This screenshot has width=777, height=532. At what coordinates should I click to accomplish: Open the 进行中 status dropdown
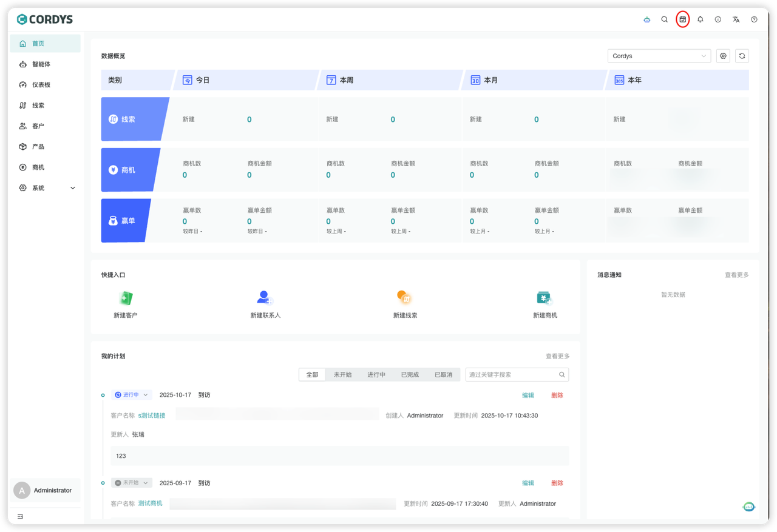coord(131,395)
